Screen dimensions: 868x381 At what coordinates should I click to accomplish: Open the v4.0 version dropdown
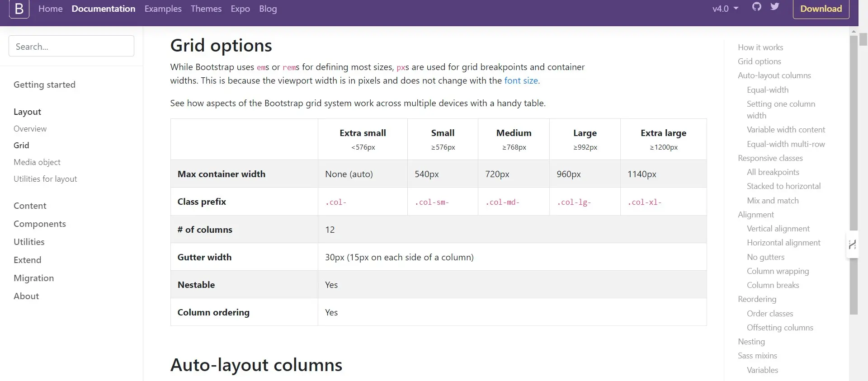725,9
